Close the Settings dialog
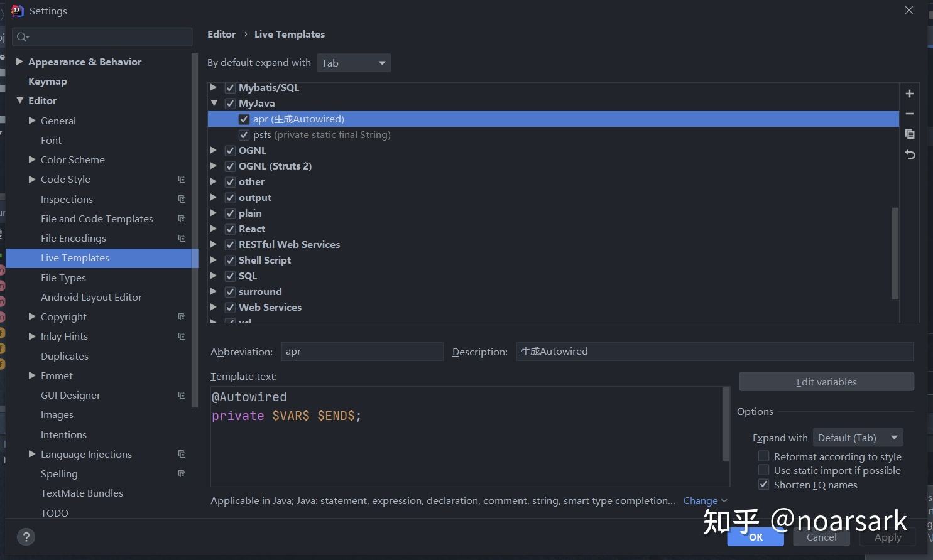 click(x=909, y=10)
